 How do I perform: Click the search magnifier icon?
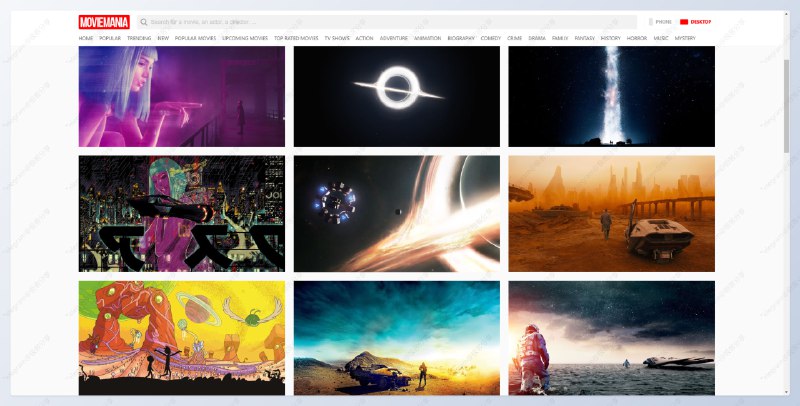(144, 21)
